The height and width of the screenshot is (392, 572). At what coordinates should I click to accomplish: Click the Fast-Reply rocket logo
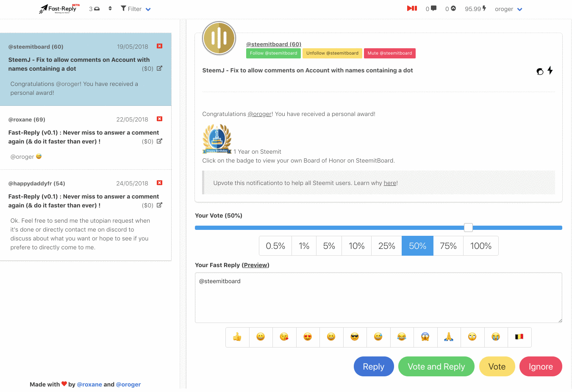click(59, 8)
